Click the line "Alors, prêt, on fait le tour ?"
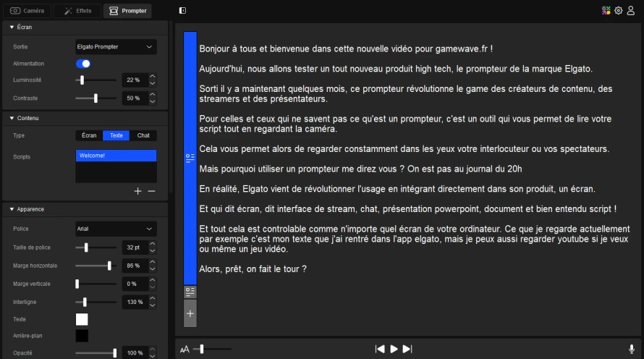 (x=253, y=269)
